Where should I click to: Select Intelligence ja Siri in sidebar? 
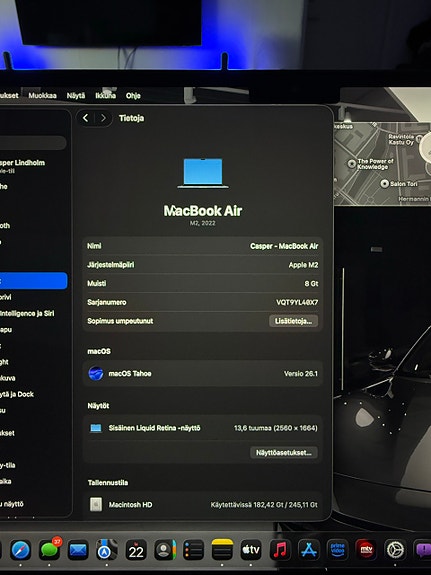point(28,313)
